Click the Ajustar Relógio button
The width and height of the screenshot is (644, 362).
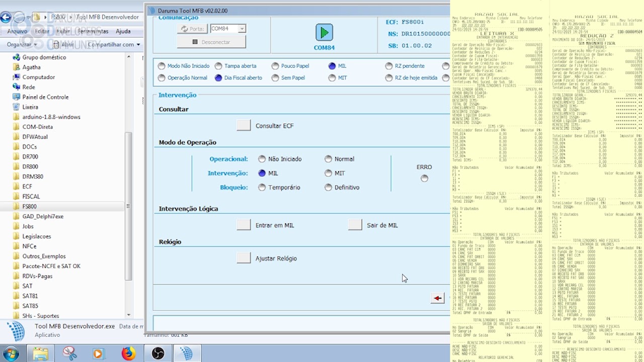[x=244, y=258]
